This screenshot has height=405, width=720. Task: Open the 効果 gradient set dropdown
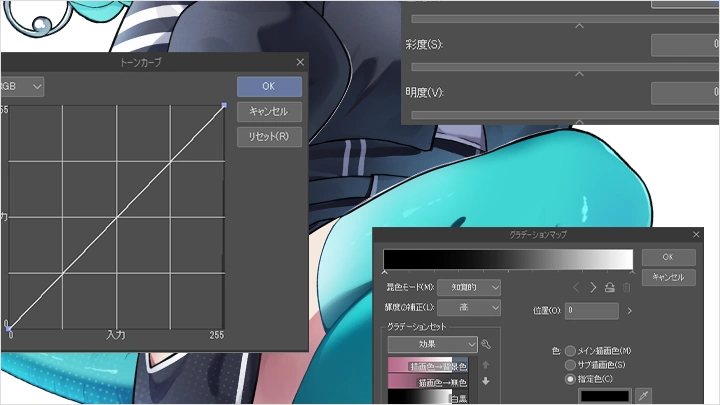pos(433,344)
